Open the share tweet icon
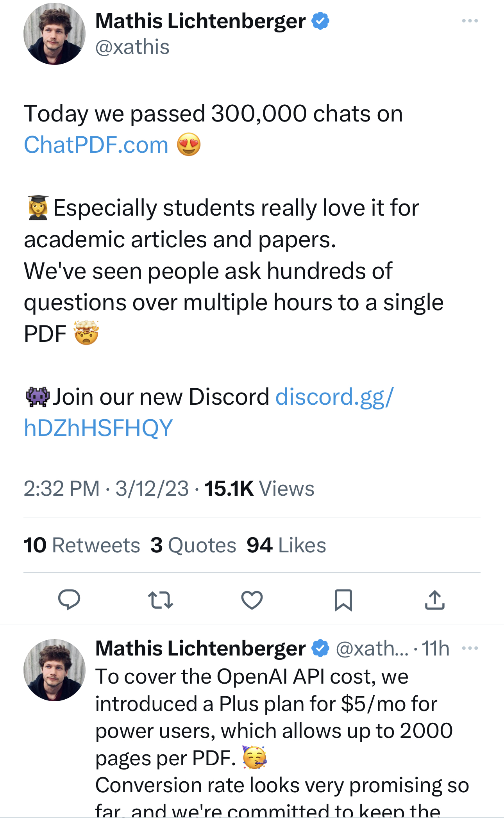 434,600
